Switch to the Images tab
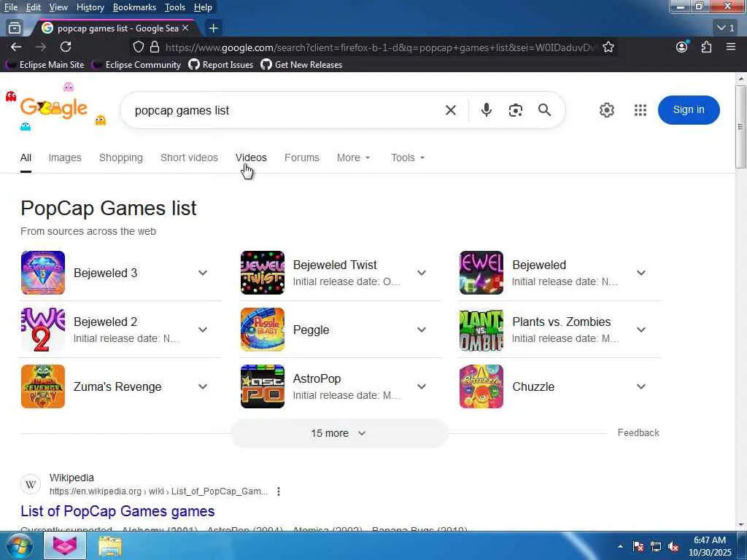Image resolution: width=747 pixels, height=560 pixels. click(x=65, y=157)
